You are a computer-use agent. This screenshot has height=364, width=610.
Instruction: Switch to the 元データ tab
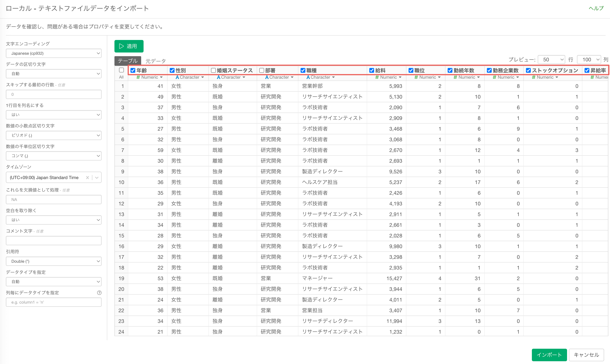156,61
